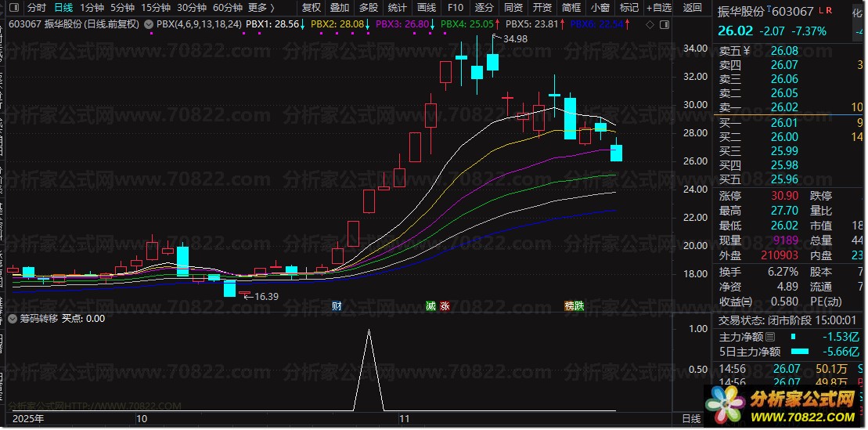
Task: Click the 榜 marker on chart
Action: point(569,306)
